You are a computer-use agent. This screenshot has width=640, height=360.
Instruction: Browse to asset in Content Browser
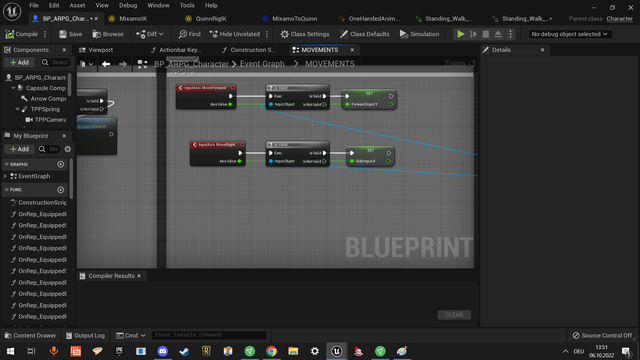tap(108, 34)
